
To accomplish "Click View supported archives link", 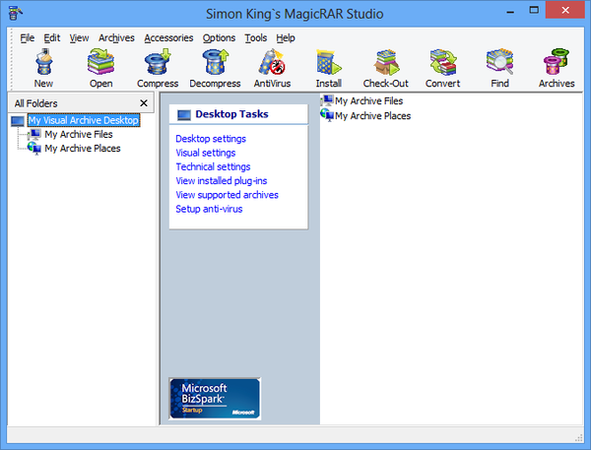I will point(227,195).
